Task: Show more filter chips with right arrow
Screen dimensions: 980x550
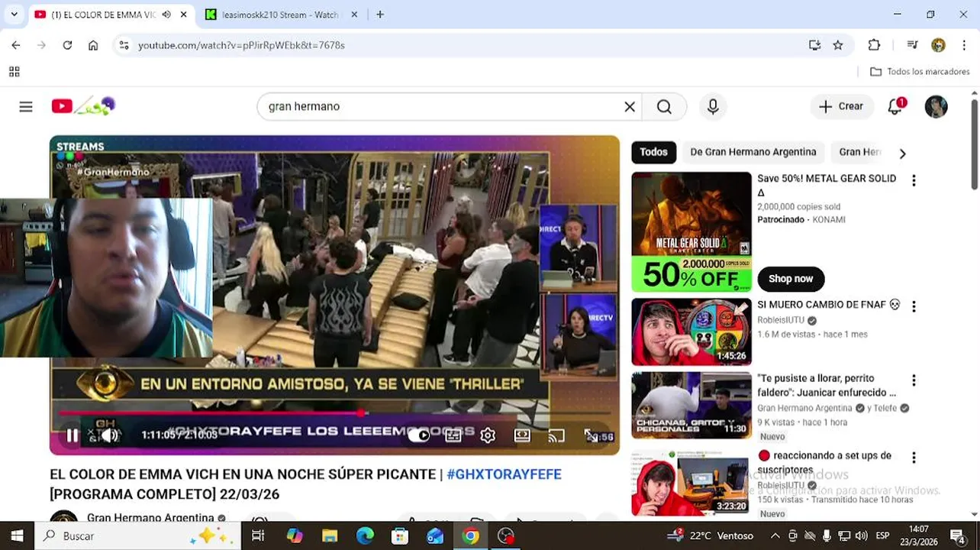Action: (x=902, y=154)
